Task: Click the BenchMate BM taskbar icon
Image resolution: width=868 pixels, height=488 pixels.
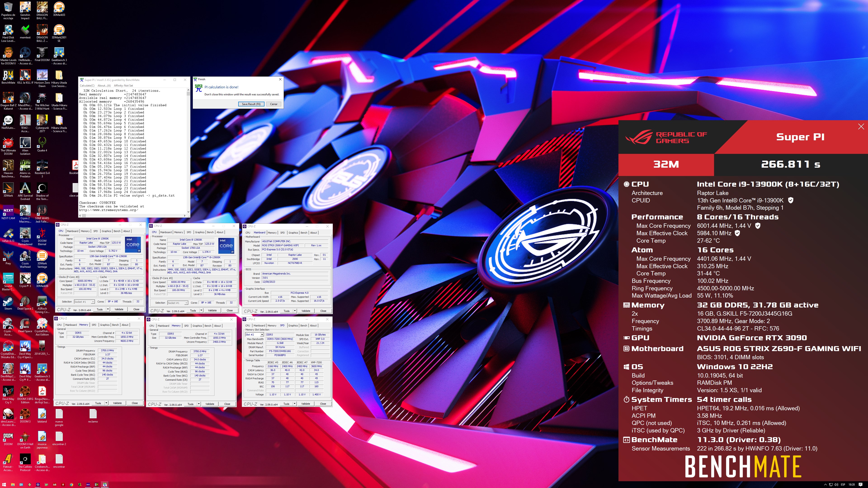Action: (x=96, y=485)
